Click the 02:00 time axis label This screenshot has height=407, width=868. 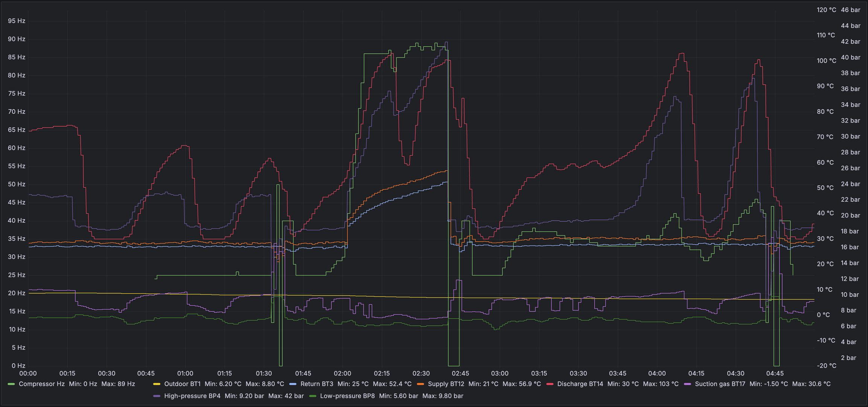[x=342, y=373]
